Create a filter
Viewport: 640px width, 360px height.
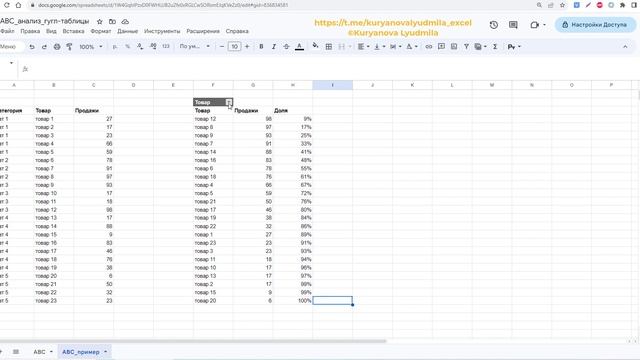[x=466, y=47]
